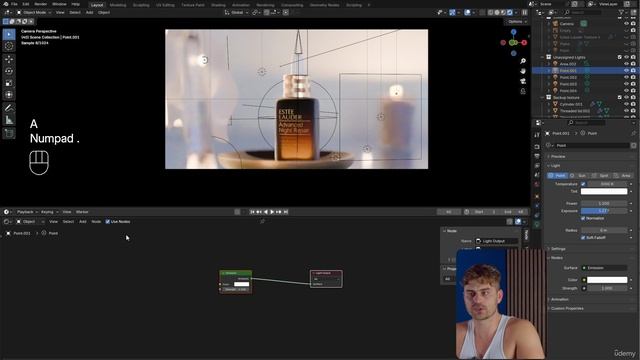Click the Exposure slider field
The height and width of the screenshot is (360, 640).
[x=604, y=211]
